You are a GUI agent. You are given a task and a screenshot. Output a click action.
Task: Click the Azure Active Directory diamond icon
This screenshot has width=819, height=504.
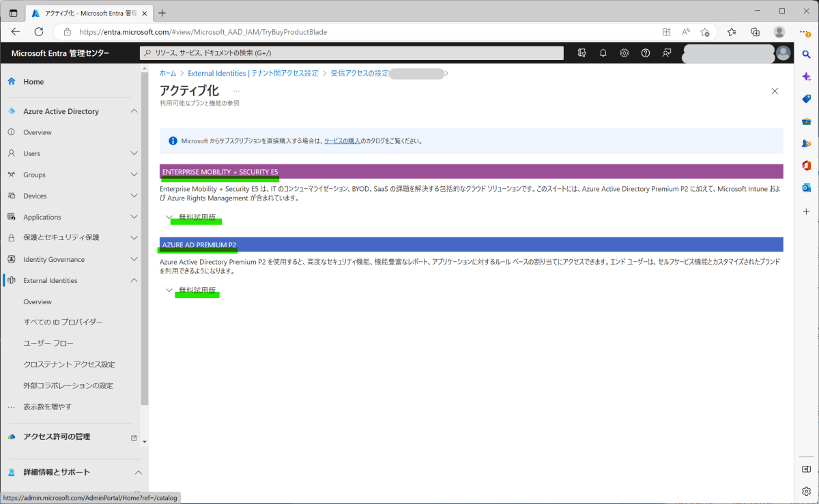pyautogui.click(x=11, y=111)
